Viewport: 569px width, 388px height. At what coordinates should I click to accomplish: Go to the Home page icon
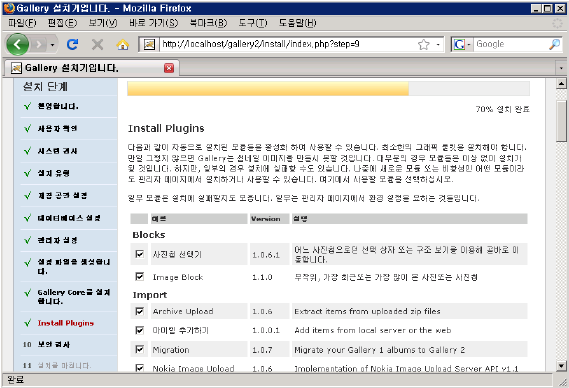(123, 45)
